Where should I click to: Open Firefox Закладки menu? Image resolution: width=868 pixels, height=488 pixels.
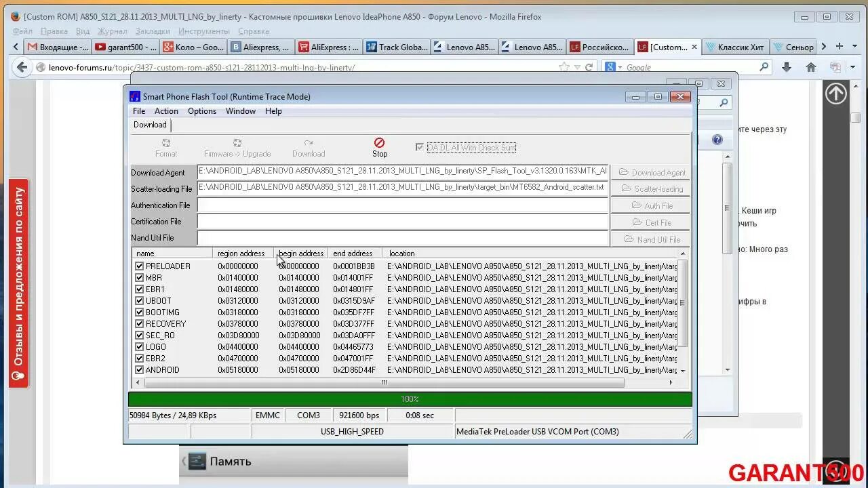click(x=153, y=31)
